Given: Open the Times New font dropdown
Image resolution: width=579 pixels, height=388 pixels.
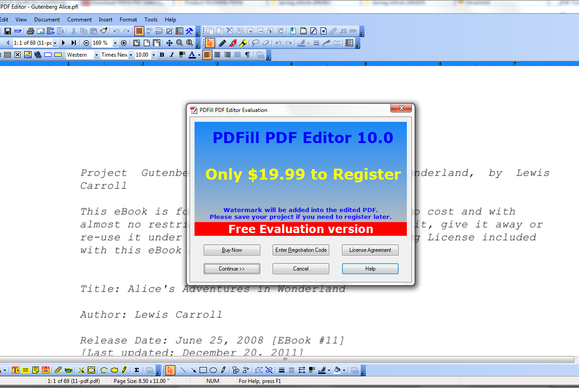Looking at the screenshot, I should (131, 55).
